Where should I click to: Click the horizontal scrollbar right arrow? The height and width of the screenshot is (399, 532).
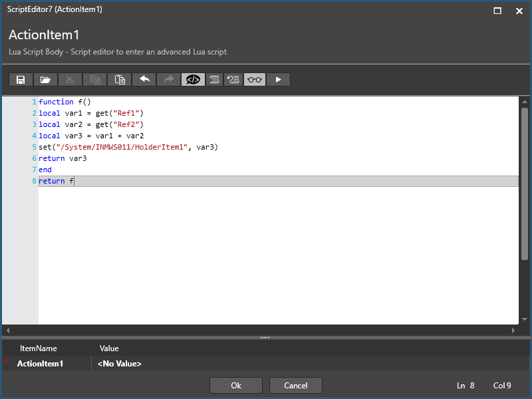tap(513, 330)
